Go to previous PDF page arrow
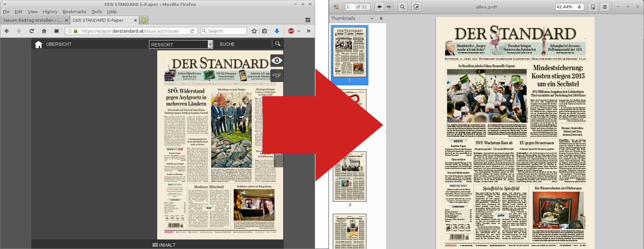 tap(380, 7)
